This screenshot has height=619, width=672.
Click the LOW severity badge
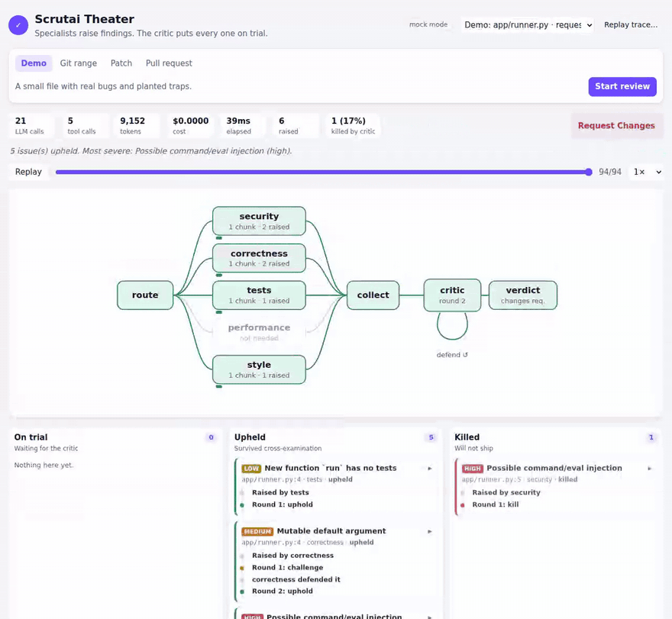(x=251, y=469)
